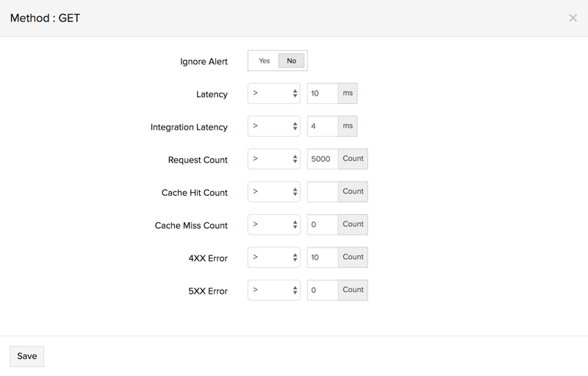The height and width of the screenshot is (376, 588).
Task: Click the Count unit label beside Request Count
Action: coord(353,159)
